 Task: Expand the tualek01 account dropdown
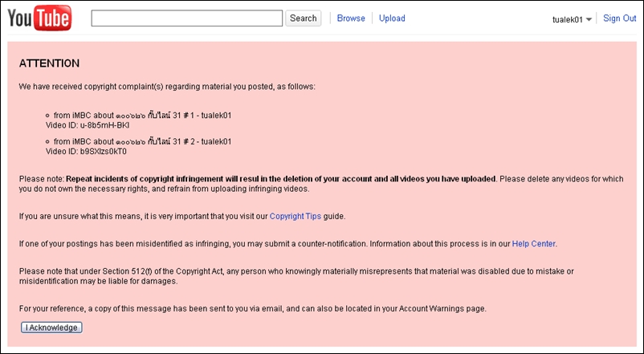(572, 19)
